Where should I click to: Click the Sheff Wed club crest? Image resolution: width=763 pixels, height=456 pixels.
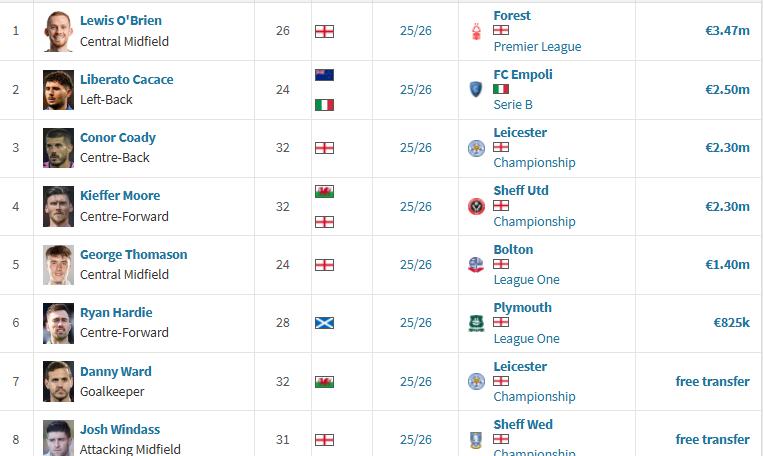coord(476,440)
